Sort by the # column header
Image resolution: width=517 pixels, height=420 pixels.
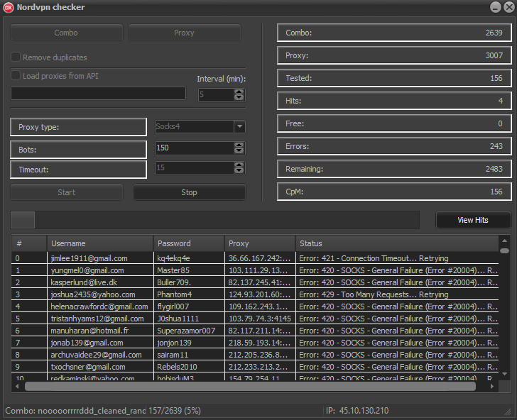[29, 243]
